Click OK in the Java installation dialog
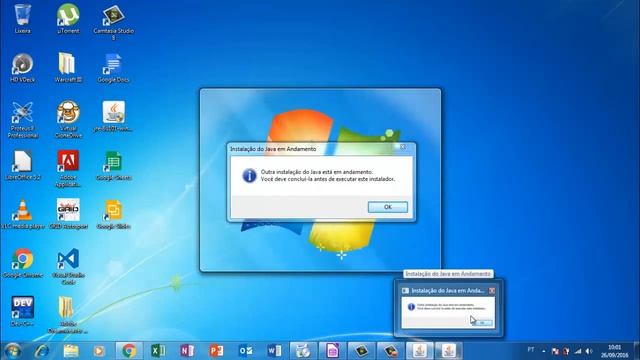 pyautogui.click(x=387, y=207)
